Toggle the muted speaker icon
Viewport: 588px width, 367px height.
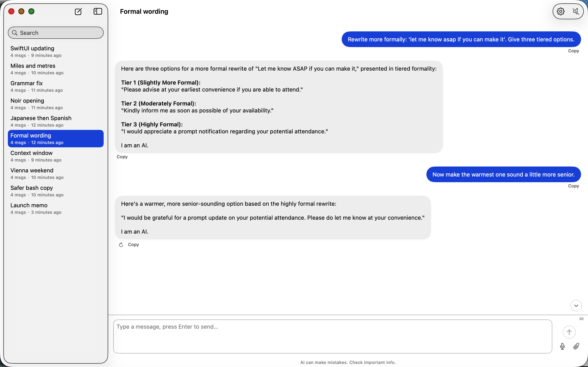tap(576, 11)
